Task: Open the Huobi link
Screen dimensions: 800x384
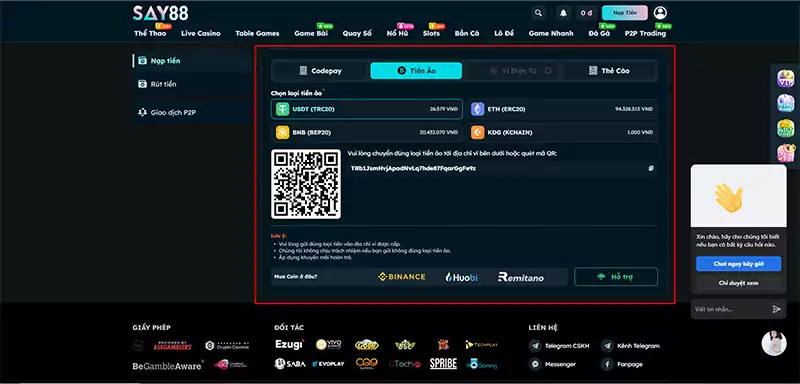Action: click(462, 277)
